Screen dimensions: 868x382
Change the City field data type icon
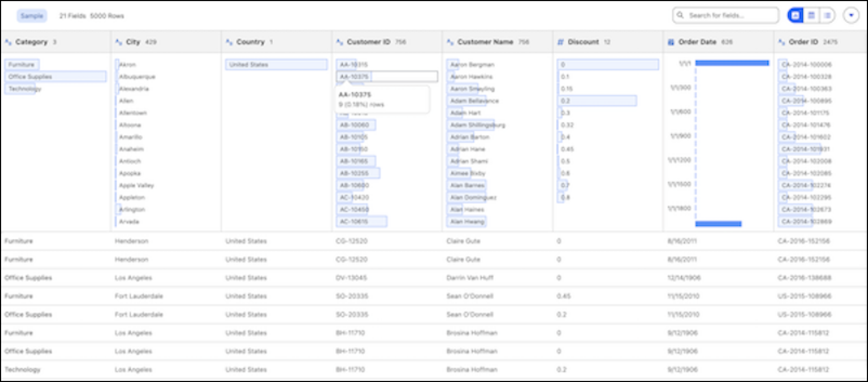[x=119, y=42]
